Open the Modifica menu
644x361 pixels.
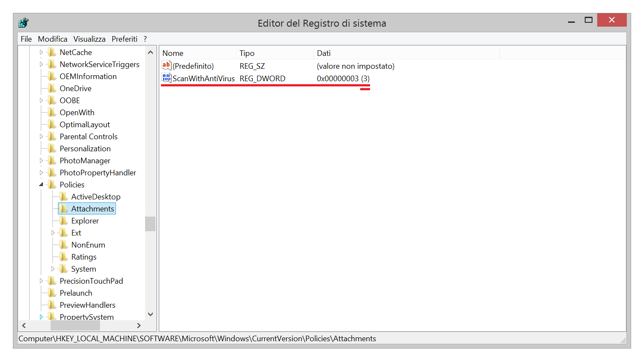[x=52, y=39]
